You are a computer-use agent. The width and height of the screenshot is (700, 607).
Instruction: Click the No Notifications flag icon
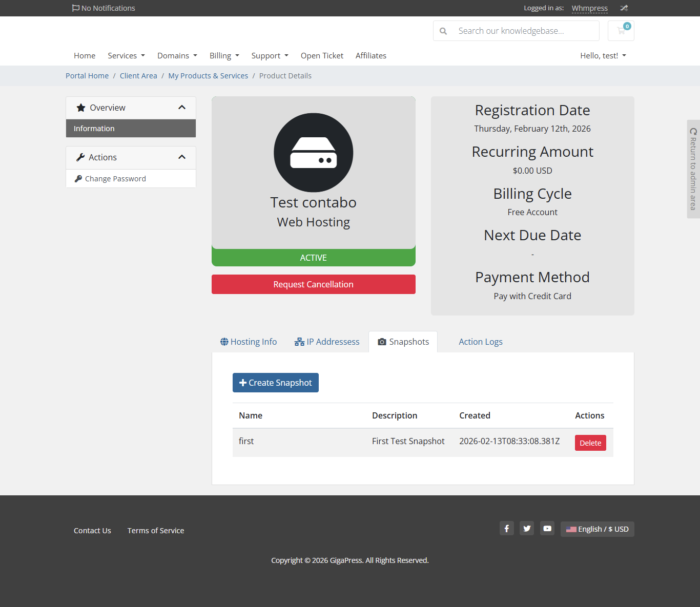tap(76, 8)
